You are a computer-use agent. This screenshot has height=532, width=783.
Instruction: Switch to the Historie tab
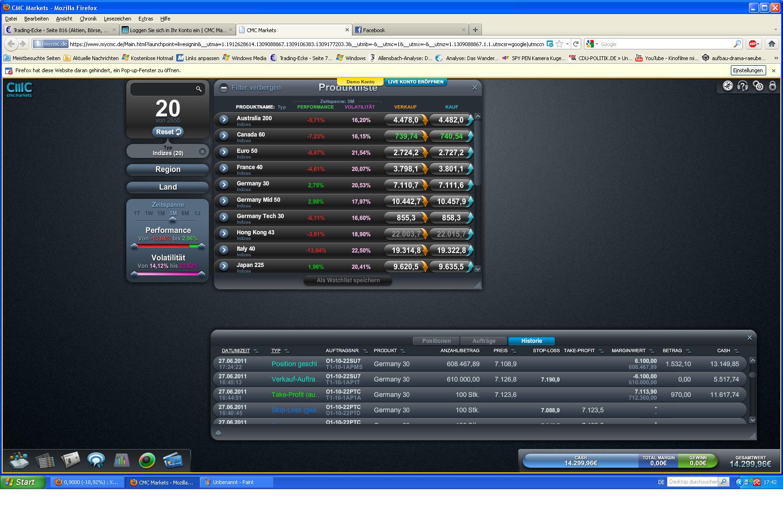pyautogui.click(x=531, y=341)
